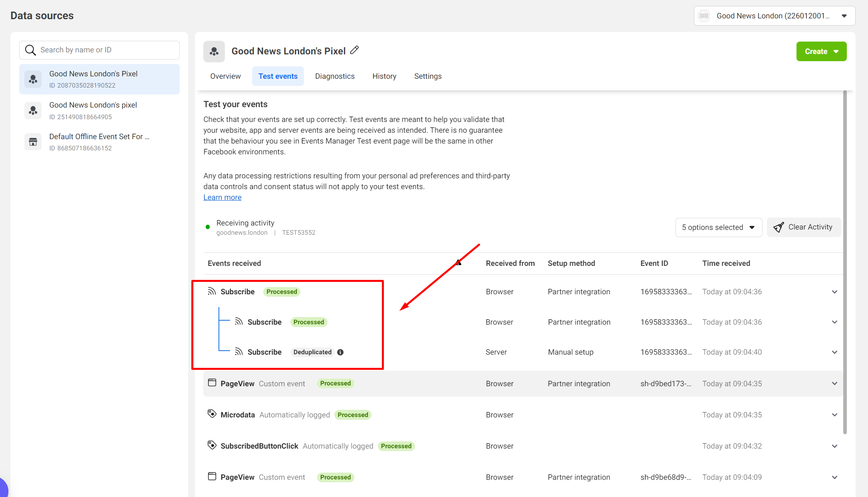
Task: Click the signal icon of Deduplicated Subscribe event
Action: click(239, 352)
